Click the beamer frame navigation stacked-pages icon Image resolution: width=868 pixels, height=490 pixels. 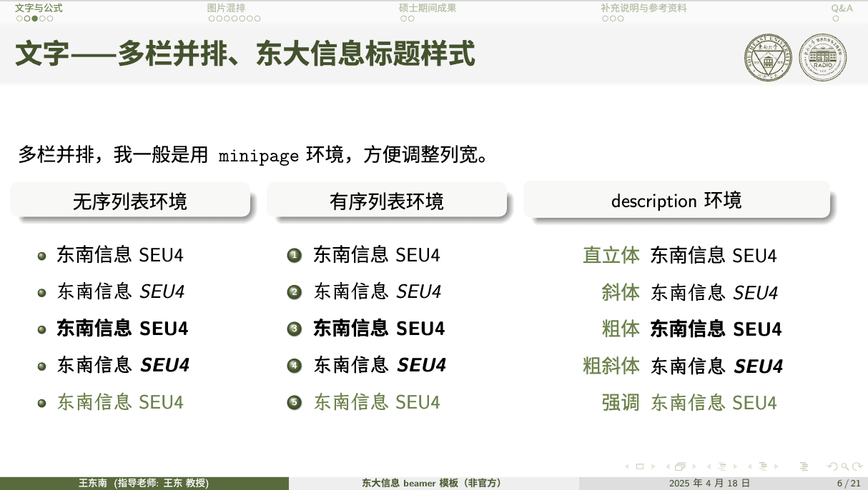pyautogui.click(x=680, y=466)
